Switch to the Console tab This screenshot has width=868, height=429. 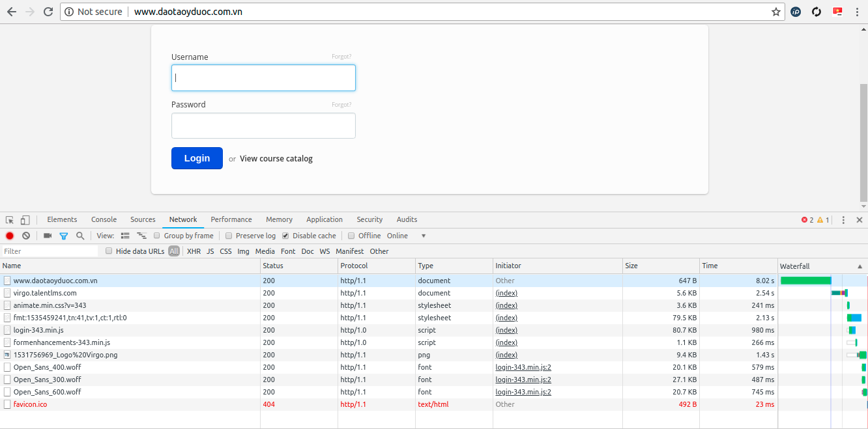(x=104, y=220)
